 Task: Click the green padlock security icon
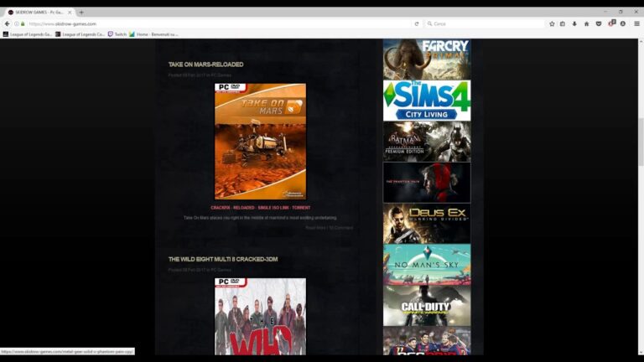point(23,23)
